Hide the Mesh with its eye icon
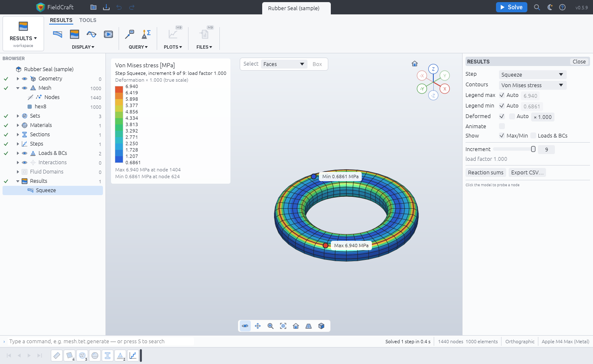The width and height of the screenshot is (593, 364). 25,88
